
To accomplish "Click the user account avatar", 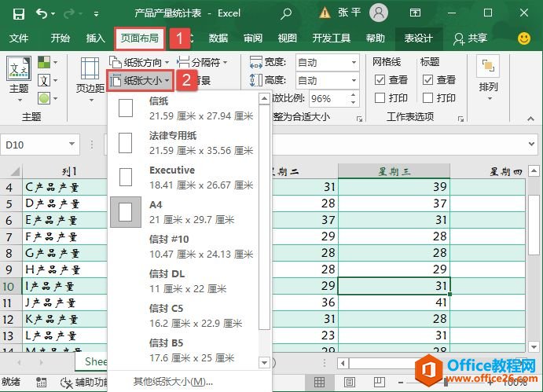I will click(x=379, y=13).
